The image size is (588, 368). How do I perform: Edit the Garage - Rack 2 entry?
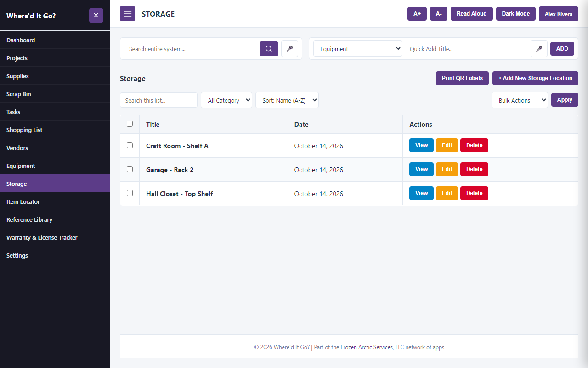[447, 169]
